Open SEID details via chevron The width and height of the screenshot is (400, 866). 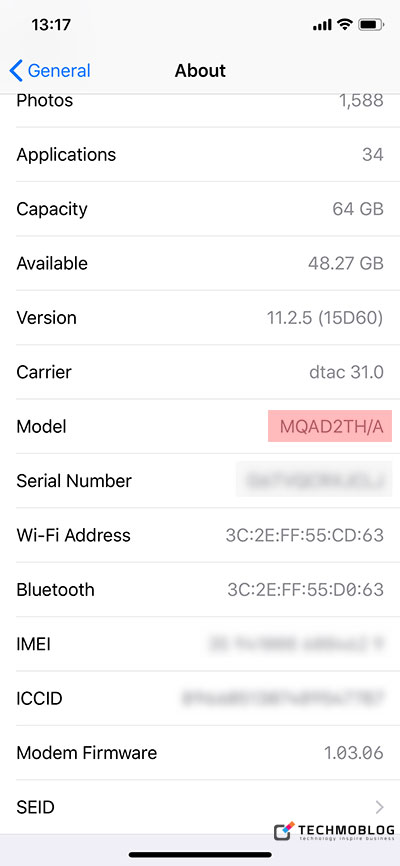[379, 807]
